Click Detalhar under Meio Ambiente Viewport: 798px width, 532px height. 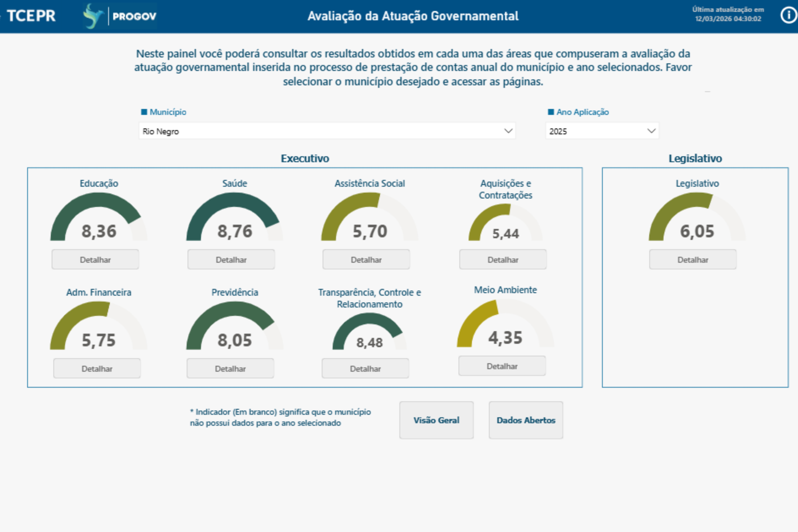[502, 366]
